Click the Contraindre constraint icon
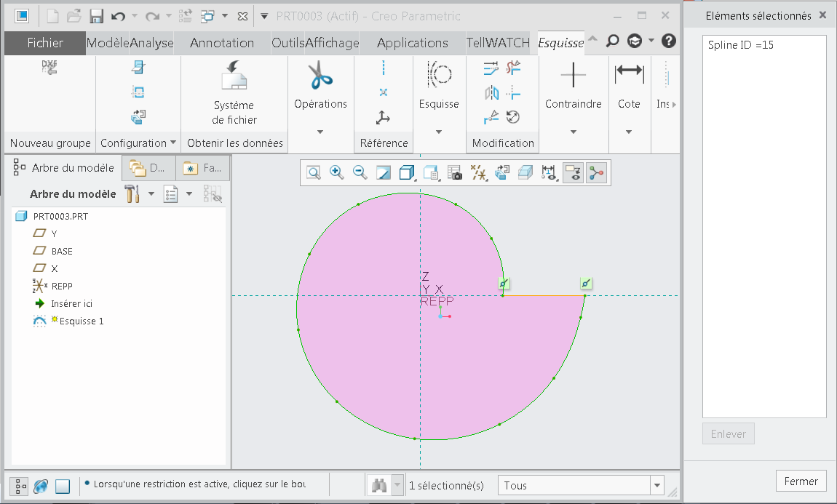The height and width of the screenshot is (504, 837). [573, 75]
